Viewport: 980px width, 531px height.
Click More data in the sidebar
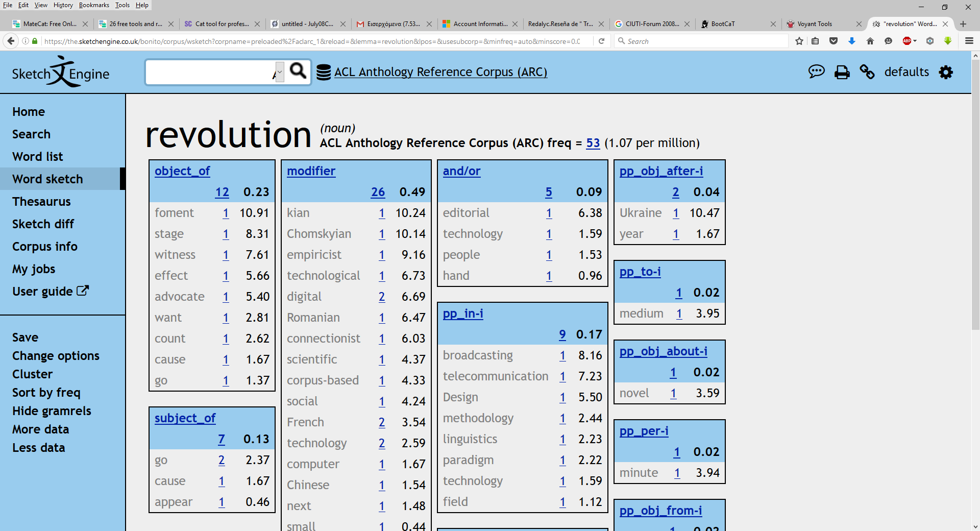pyautogui.click(x=40, y=429)
